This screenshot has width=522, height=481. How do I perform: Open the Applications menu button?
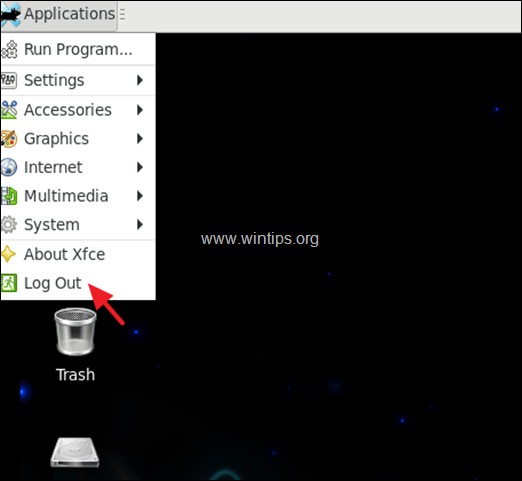pos(59,15)
